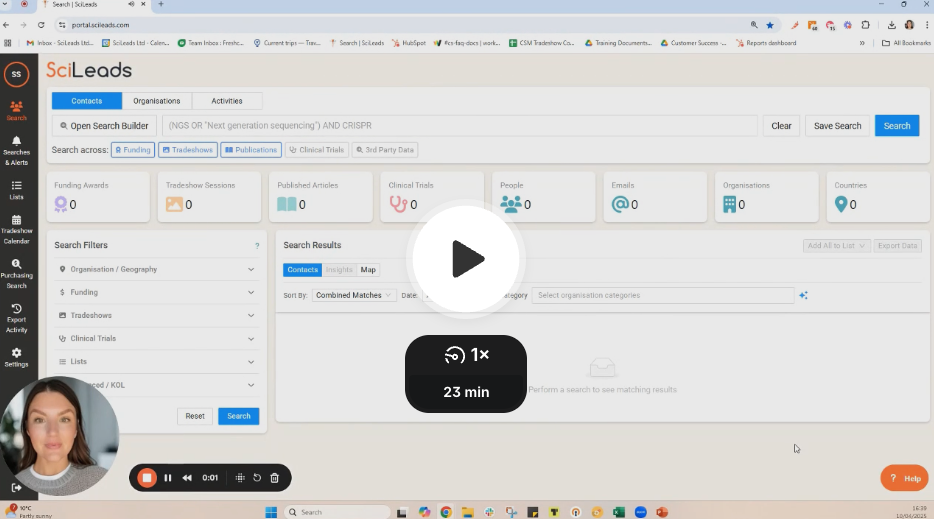The height and width of the screenshot is (519, 934).
Task: Click Reset in Search Filters
Action: (195, 416)
